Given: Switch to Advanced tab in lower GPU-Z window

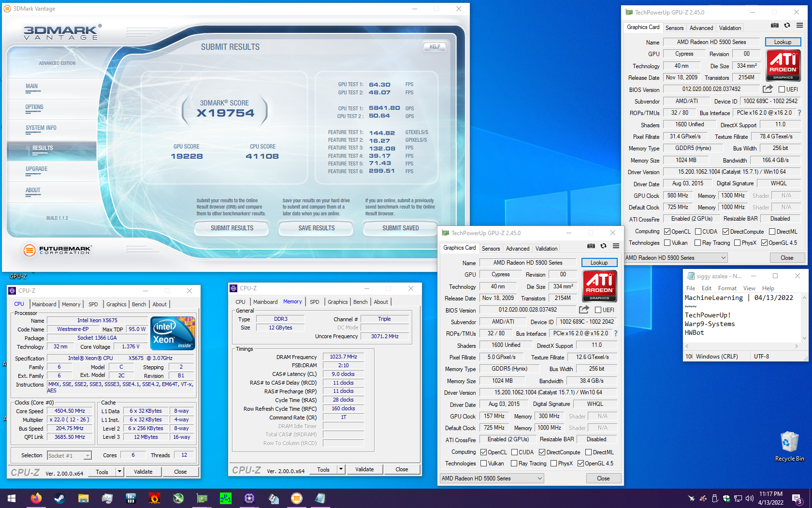Looking at the screenshot, I should (518, 249).
